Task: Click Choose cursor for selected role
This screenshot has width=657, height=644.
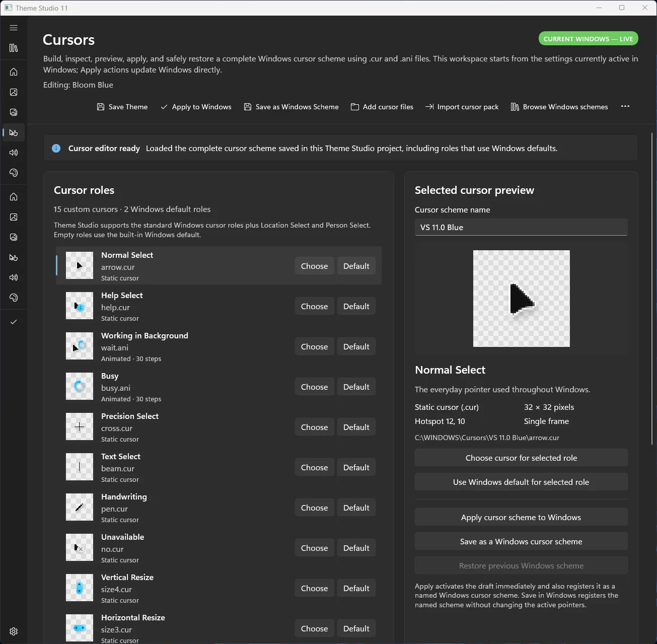Action: [x=521, y=458]
